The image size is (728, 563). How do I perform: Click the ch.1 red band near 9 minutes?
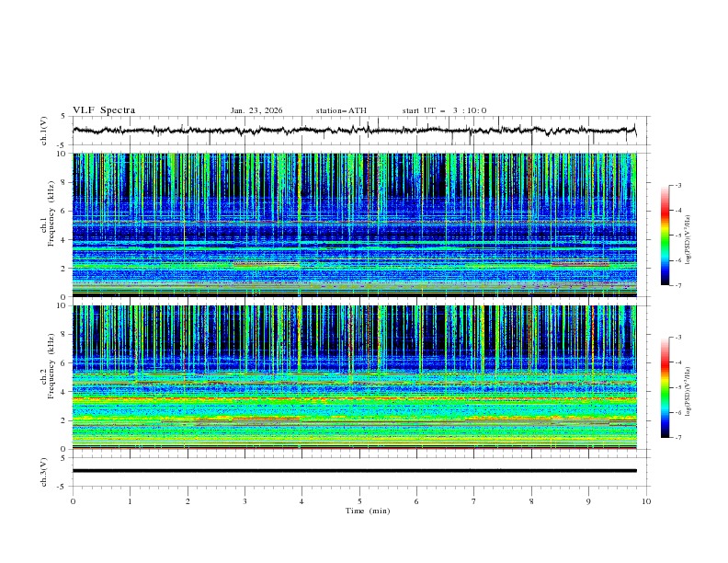pos(580,264)
